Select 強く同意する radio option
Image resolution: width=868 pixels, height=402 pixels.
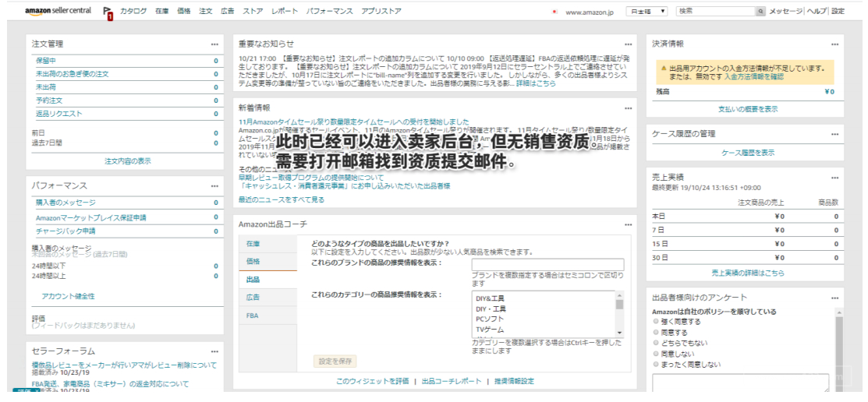pyautogui.click(x=657, y=321)
